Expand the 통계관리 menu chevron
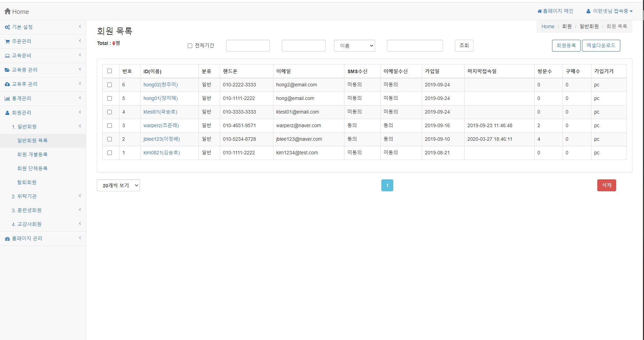Screen dimensions: 644x340 [x=80, y=98]
